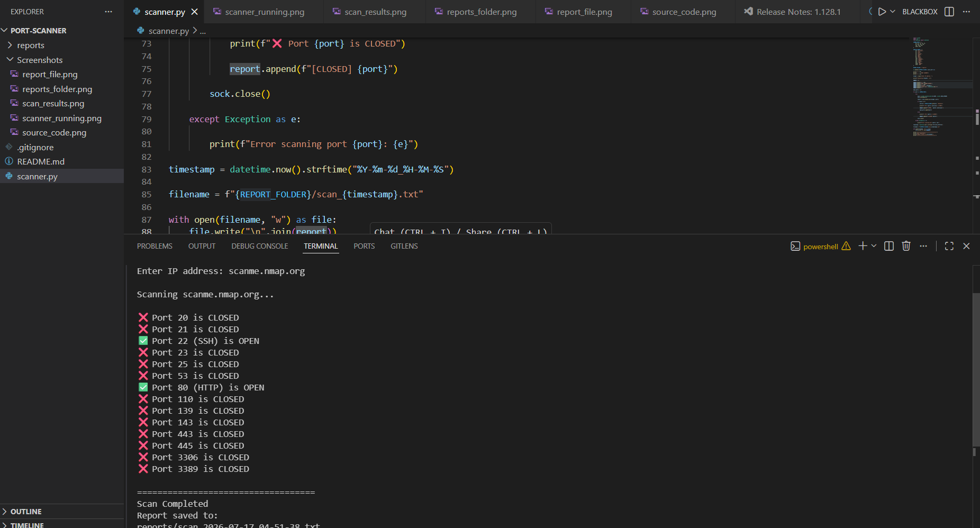The height and width of the screenshot is (528, 980).
Task: Click the powershell warning triangle icon
Action: (x=846, y=246)
